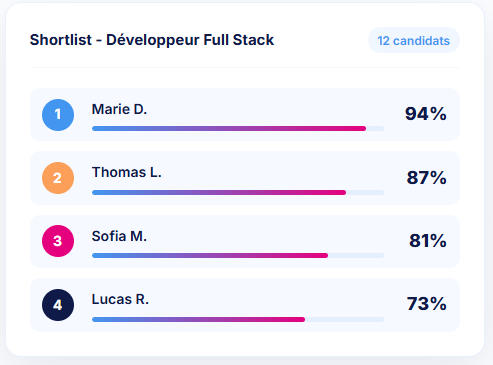Select candidate name Lucas R.

(x=120, y=299)
